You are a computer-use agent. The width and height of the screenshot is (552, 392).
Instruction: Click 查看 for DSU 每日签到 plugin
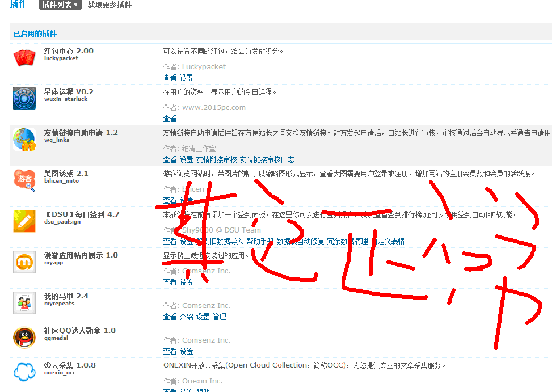click(170, 241)
